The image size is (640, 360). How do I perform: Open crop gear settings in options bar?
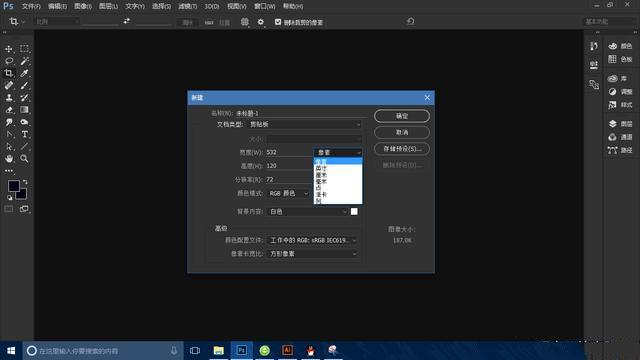pos(261,22)
